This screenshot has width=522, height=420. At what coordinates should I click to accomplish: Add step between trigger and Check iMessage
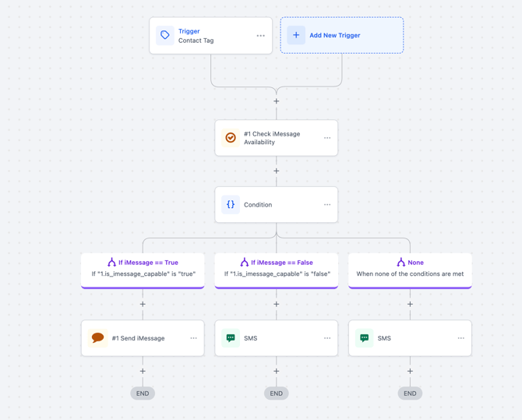[277, 101]
